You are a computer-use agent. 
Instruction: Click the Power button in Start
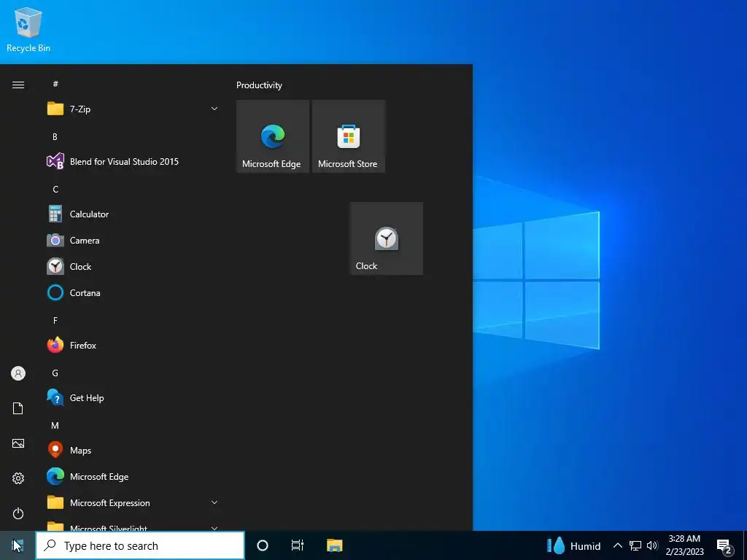pos(18,513)
